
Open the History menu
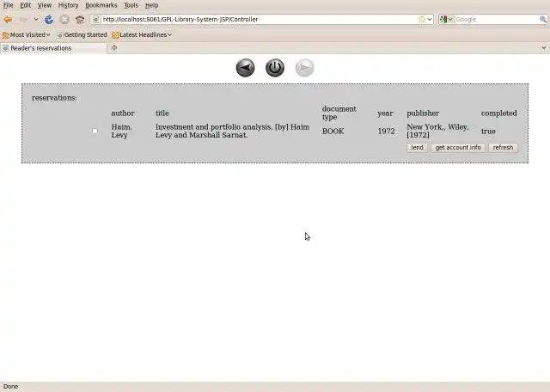click(68, 5)
